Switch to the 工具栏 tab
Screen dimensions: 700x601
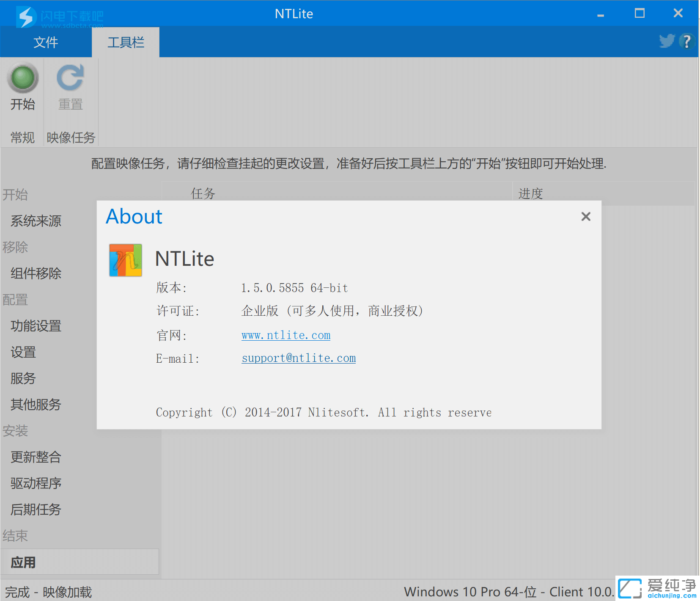[126, 42]
